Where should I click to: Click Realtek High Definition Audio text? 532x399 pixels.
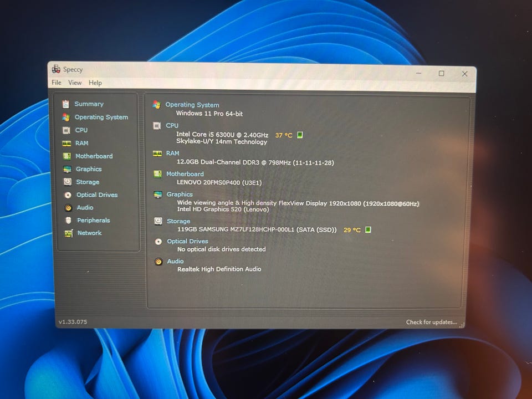click(219, 269)
